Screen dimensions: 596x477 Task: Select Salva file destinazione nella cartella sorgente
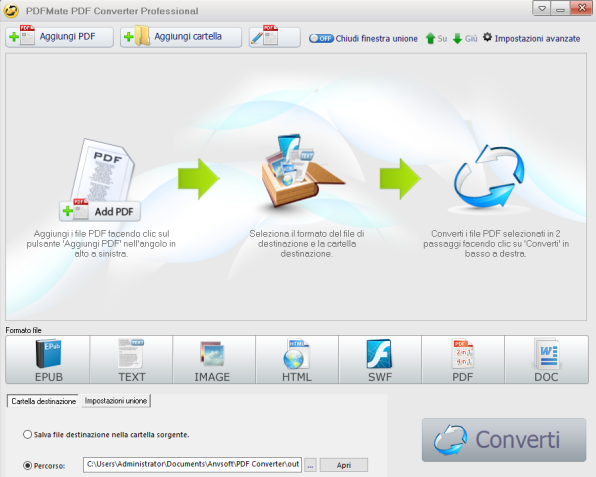click(27, 434)
